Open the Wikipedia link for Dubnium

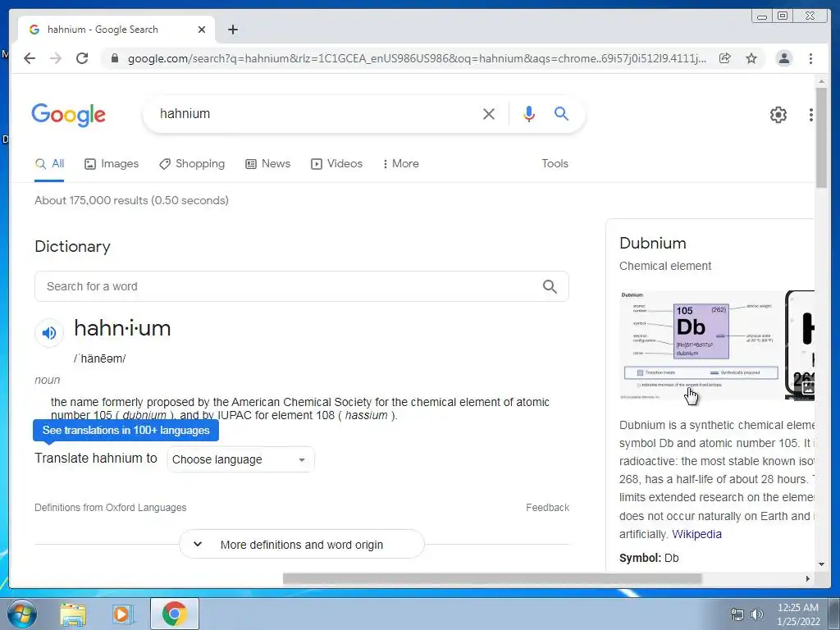(696, 534)
